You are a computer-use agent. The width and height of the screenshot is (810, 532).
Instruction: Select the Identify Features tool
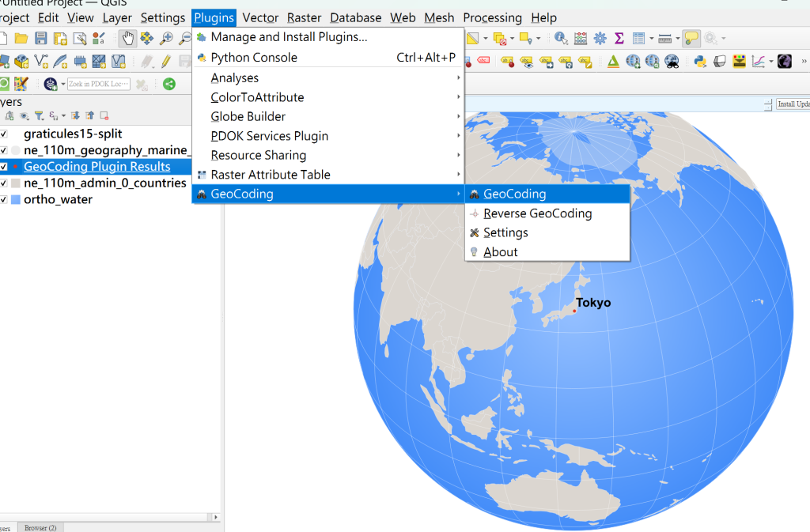(x=561, y=38)
